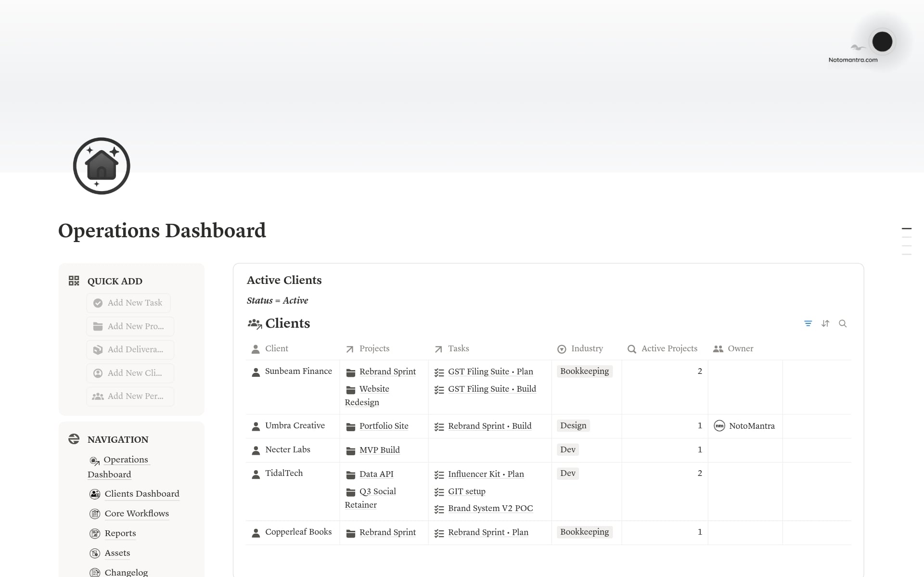Image resolution: width=924 pixels, height=577 pixels.
Task: Click the Navigation section icon
Action: click(x=74, y=439)
